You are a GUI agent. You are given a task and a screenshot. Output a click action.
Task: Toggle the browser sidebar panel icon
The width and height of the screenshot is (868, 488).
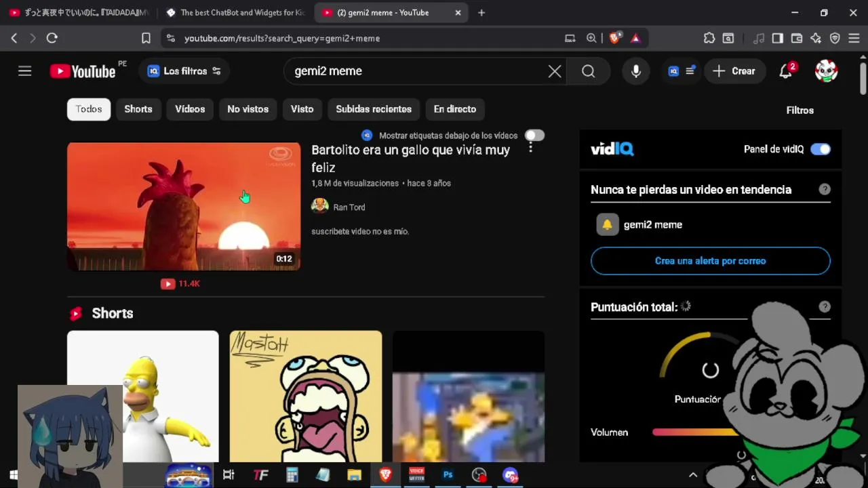tap(778, 39)
